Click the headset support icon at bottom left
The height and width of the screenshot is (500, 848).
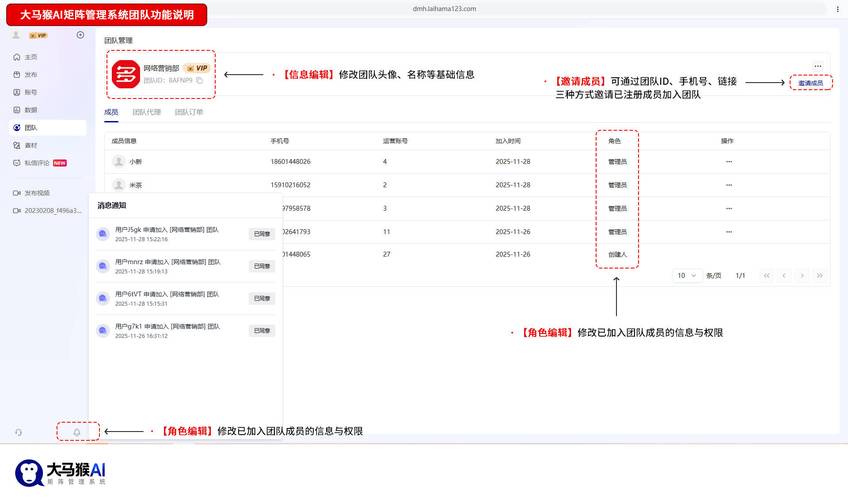tap(19, 432)
